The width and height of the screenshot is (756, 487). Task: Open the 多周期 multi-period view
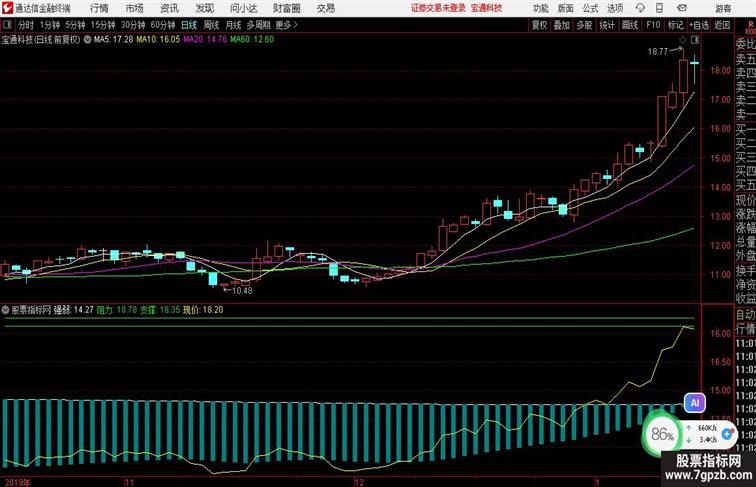(x=258, y=25)
